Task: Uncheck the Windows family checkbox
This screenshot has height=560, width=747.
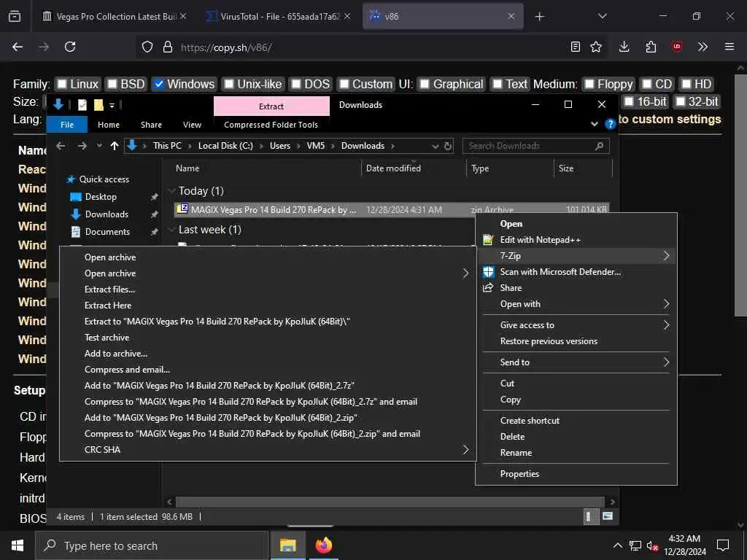Action: coord(159,85)
